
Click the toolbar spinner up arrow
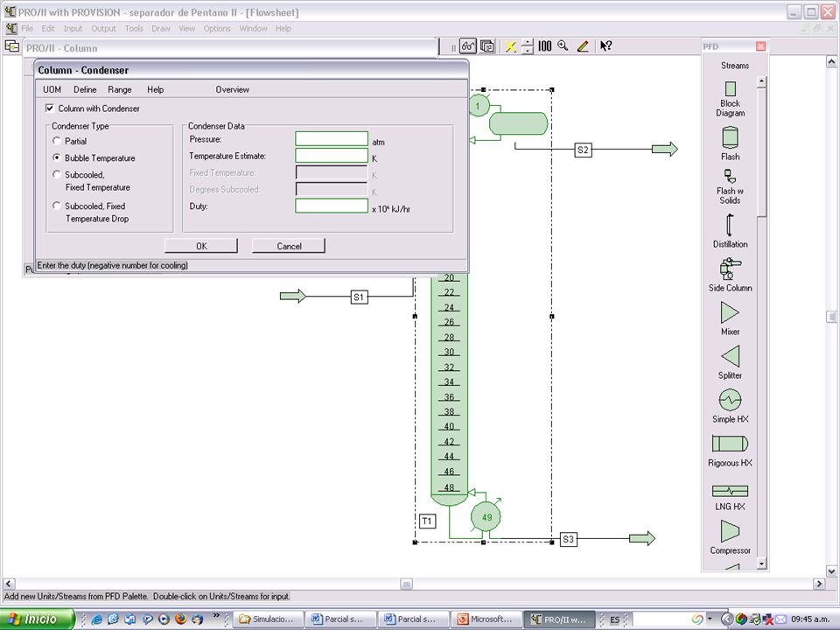click(528, 42)
